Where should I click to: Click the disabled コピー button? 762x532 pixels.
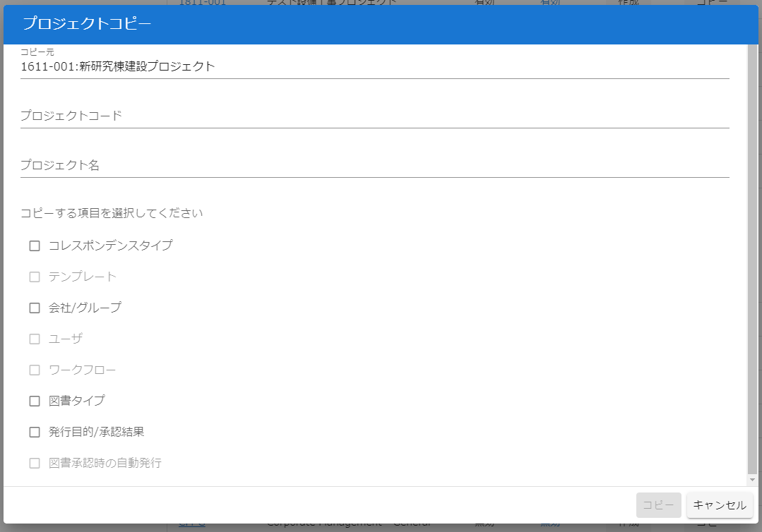tap(658, 505)
